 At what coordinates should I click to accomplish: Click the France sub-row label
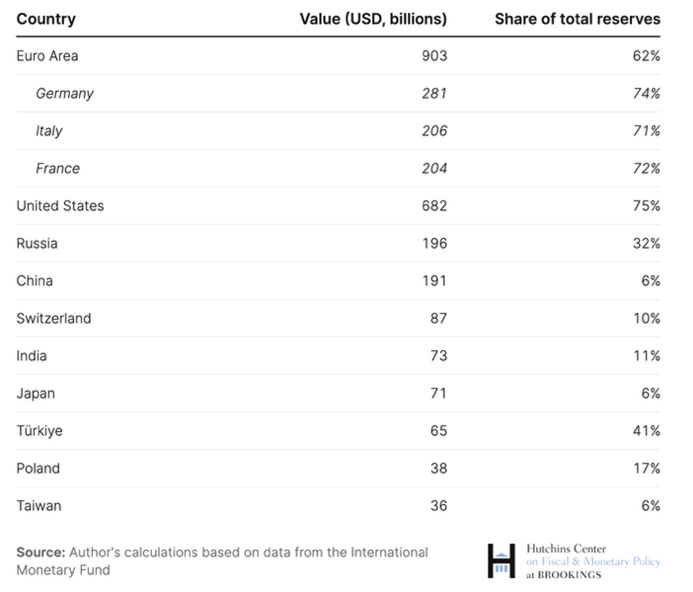pyautogui.click(x=57, y=168)
